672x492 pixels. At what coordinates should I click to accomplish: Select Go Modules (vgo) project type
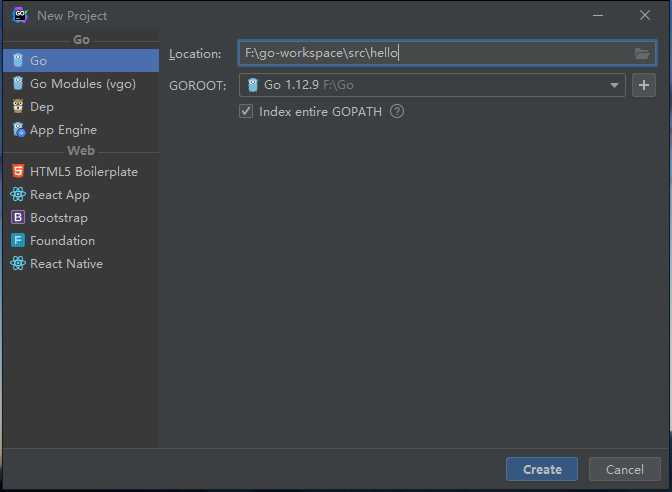pos(81,84)
